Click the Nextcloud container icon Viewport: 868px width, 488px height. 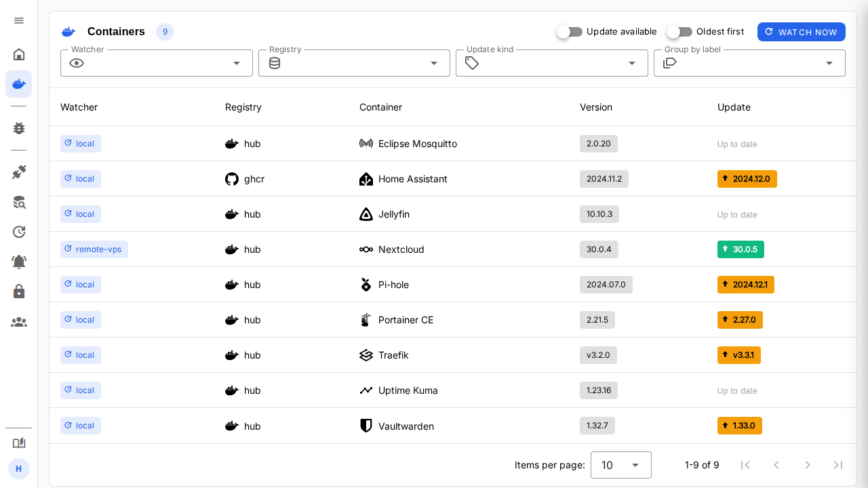(x=366, y=249)
